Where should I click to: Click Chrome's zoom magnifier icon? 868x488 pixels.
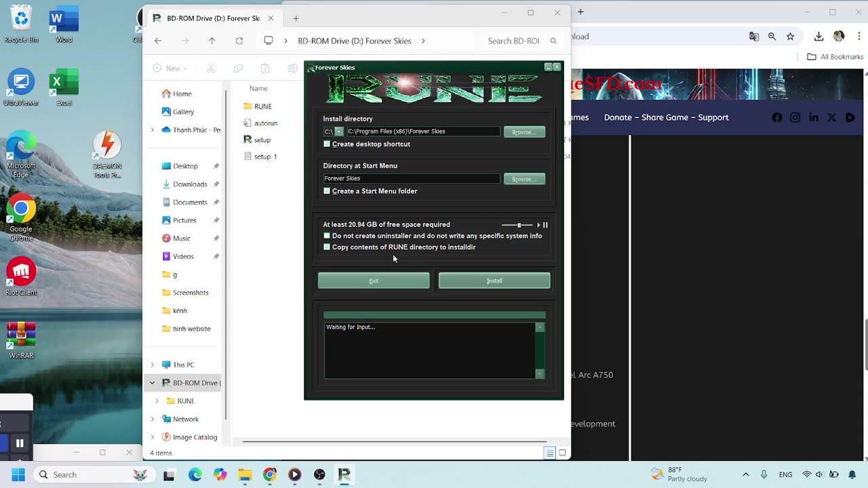click(772, 37)
